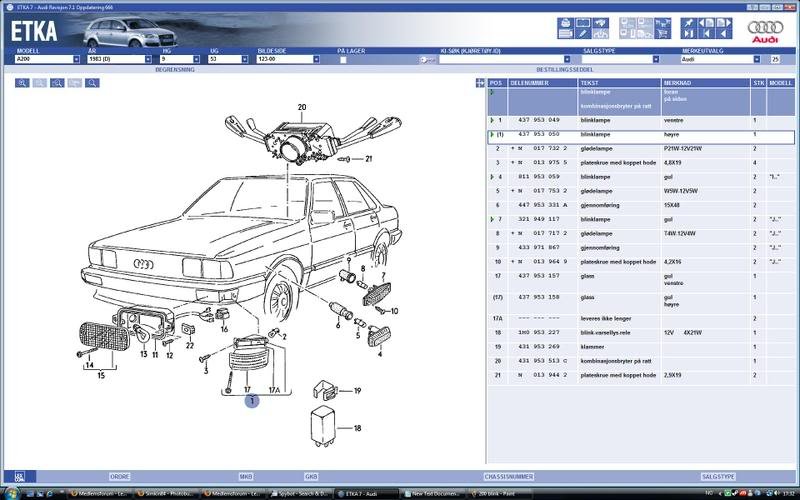Image resolution: width=800 pixels, height=500 pixels.
Task: Click the ORDRE tab at bottom
Action: (x=120, y=477)
